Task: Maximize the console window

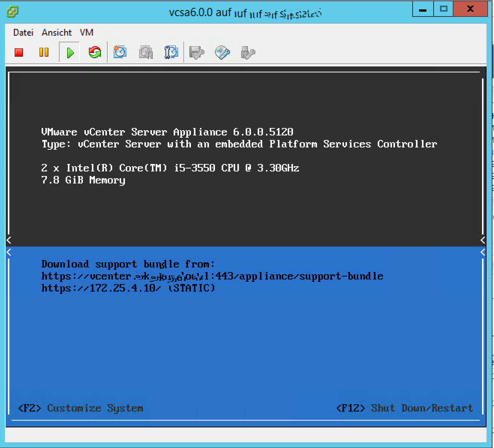Action: 443,9
